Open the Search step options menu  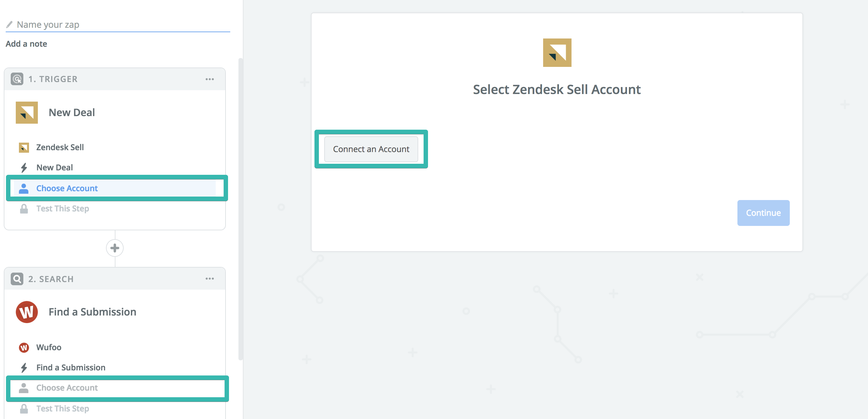[x=209, y=279]
